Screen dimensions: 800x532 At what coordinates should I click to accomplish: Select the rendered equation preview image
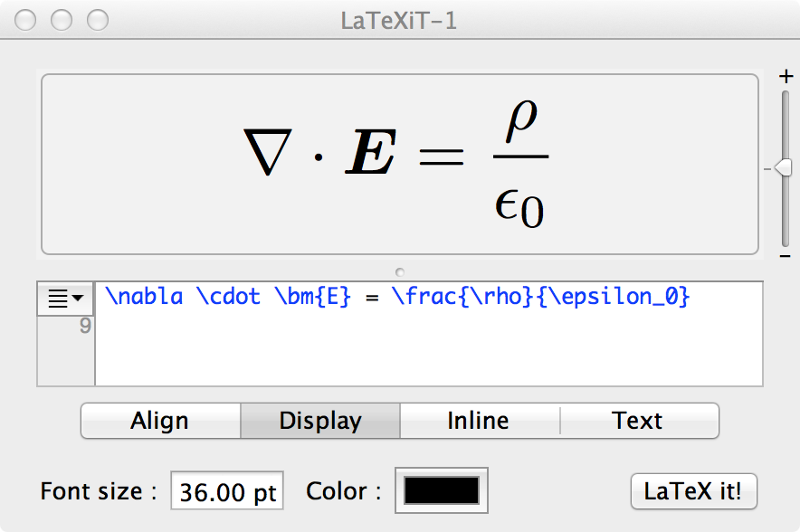pyautogui.click(x=398, y=165)
